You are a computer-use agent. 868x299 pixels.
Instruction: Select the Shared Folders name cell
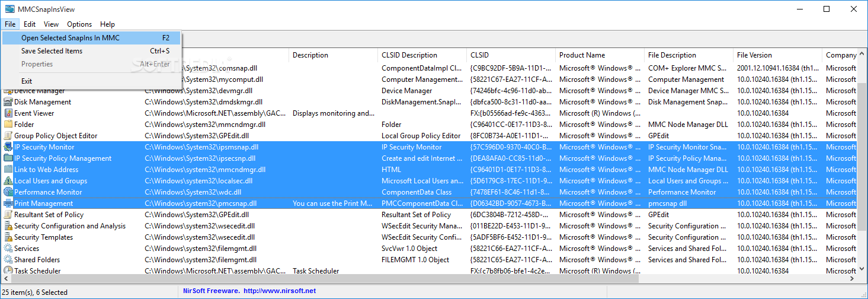[x=37, y=260]
